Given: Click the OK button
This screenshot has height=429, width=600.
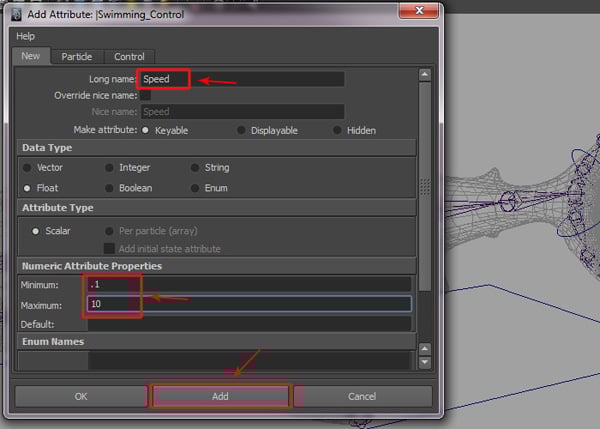Looking at the screenshot, I should (81, 396).
